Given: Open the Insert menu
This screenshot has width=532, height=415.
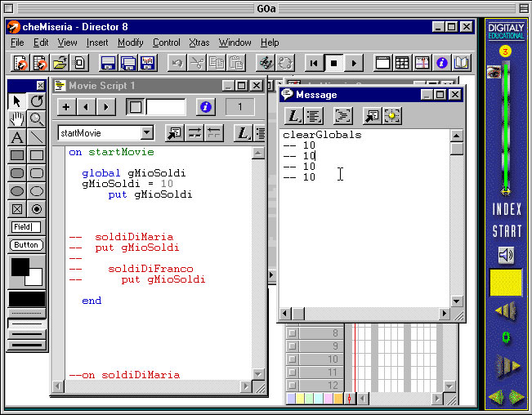Looking at the screenshot, I should pyautogui.click(x=97, y=42).
